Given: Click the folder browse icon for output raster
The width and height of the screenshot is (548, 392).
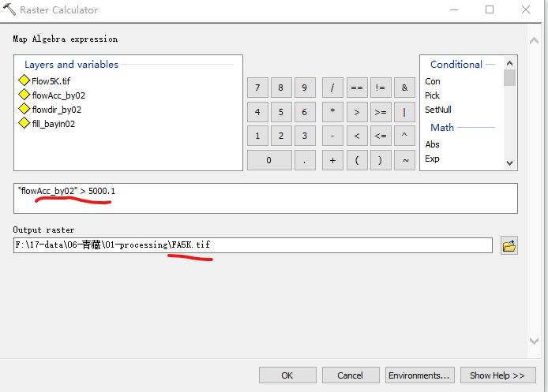Looking at the screenshot, I should (509, 246).
